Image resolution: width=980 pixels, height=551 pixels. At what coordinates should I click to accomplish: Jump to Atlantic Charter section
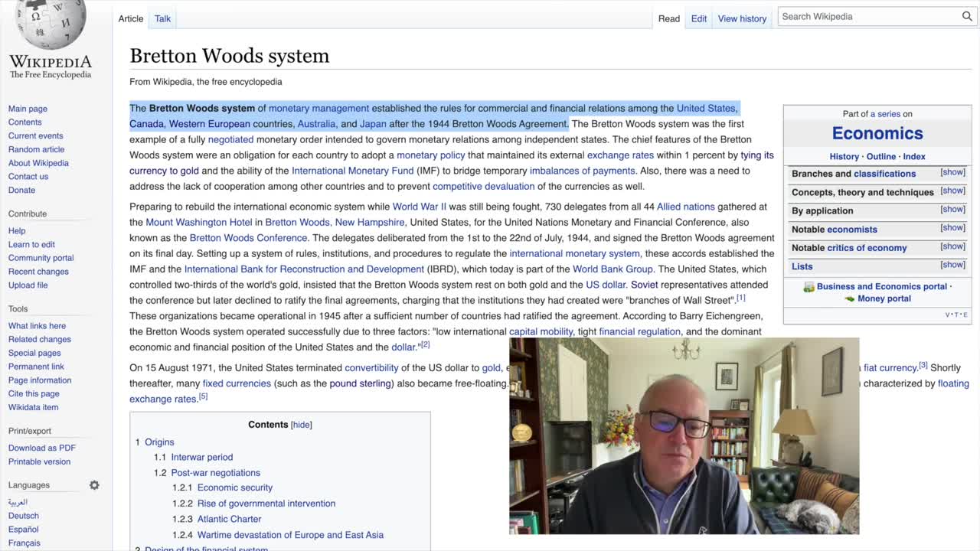tap(230, 519)
